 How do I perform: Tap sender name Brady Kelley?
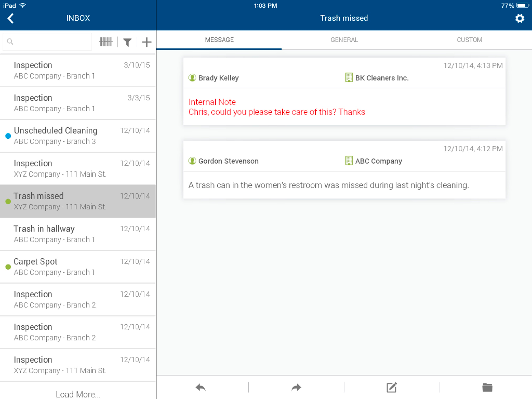[218, 78]
